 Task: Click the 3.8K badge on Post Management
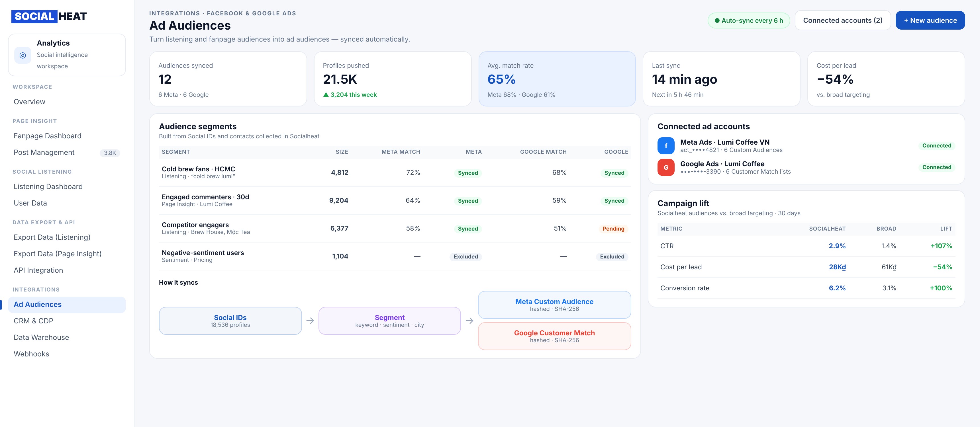pyautogui.click(x=110, y=153)
